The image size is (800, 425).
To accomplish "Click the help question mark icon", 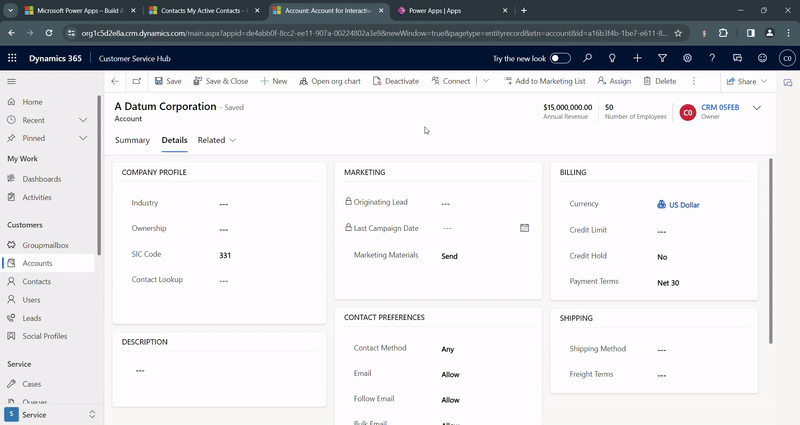I will (713, 58).
